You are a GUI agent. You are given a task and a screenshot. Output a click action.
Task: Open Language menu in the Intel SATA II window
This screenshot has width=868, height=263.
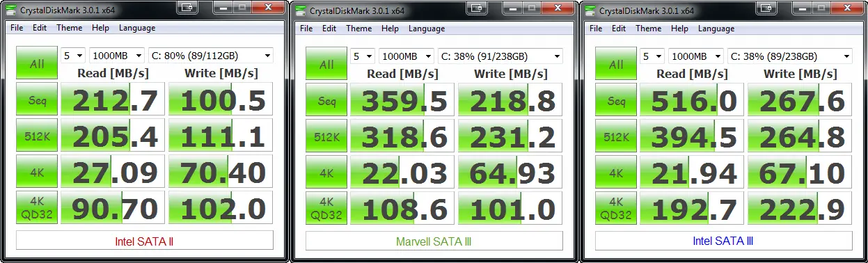click(137, 28)
